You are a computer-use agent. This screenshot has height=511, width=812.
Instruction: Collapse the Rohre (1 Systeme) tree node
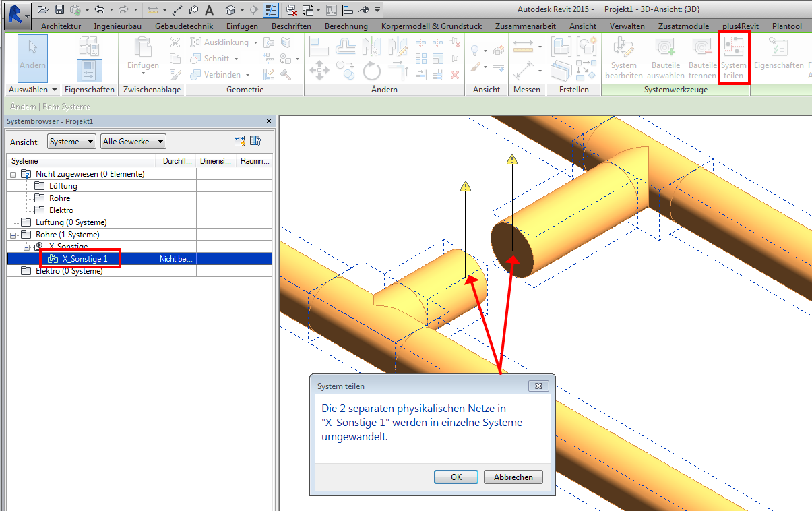pyautogui.click(x=13, y=235)
